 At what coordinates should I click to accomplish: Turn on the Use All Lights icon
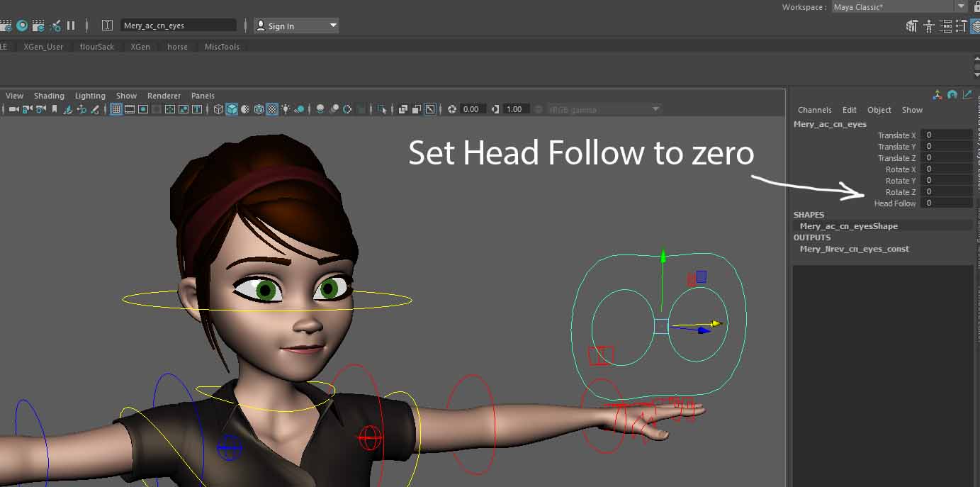(x=285, y=109)
